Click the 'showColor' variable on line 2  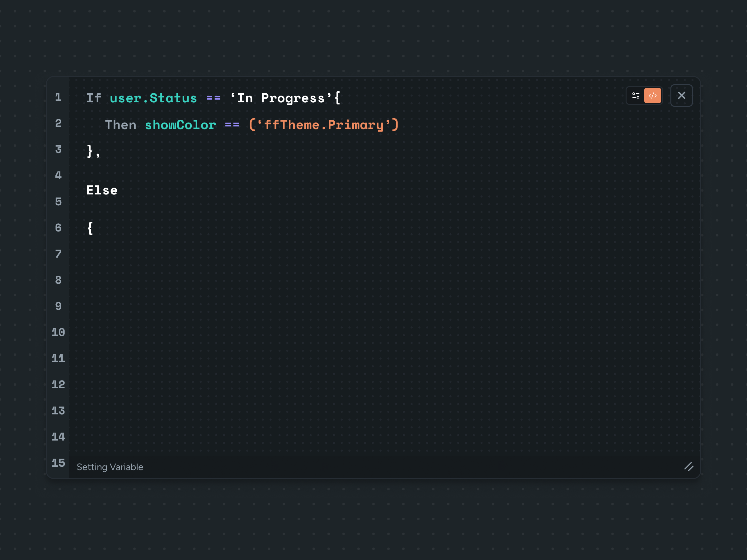click(180, 125)
